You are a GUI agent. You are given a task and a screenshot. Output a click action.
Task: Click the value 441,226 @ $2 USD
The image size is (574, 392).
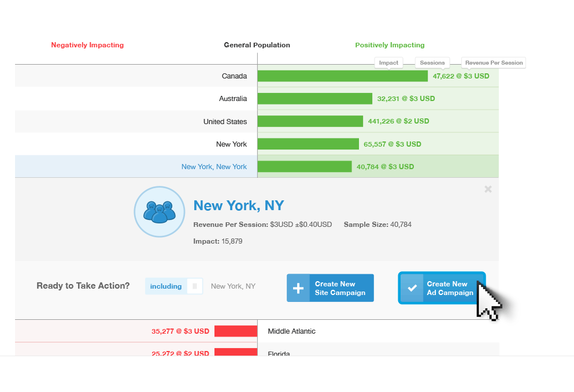(398, 121)
